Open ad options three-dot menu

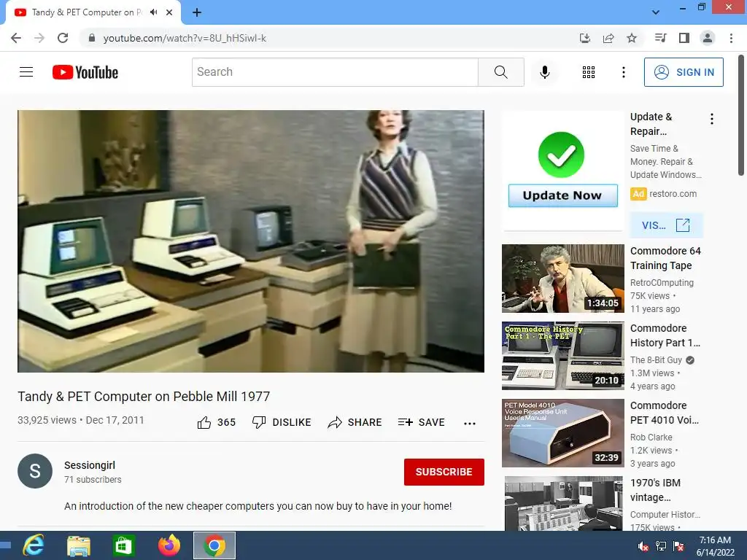(712, 119)
